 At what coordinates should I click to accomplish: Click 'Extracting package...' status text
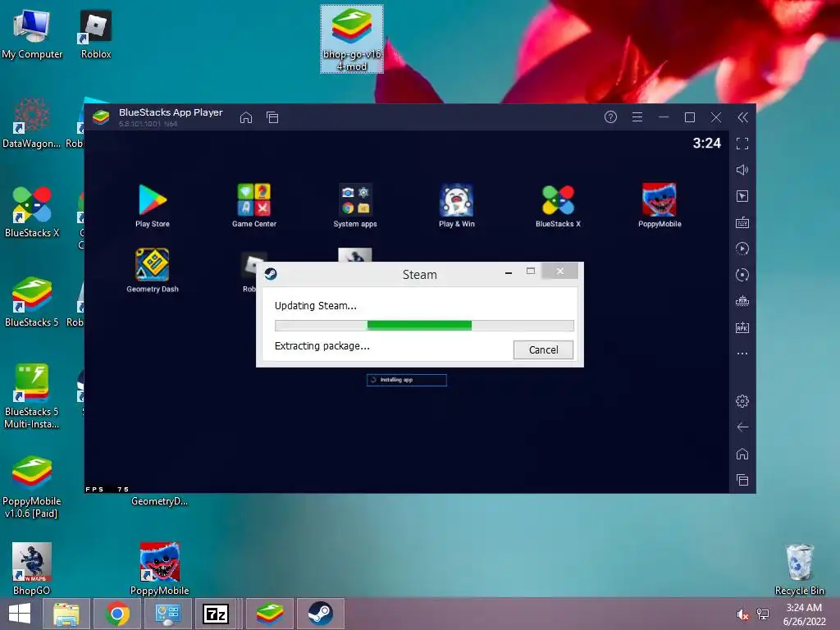click(x=322, y=346)
